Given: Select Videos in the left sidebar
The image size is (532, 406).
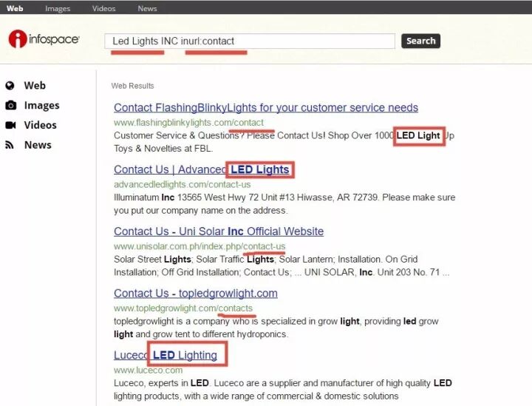Looking at the screenshot, I should click(40, 125).
